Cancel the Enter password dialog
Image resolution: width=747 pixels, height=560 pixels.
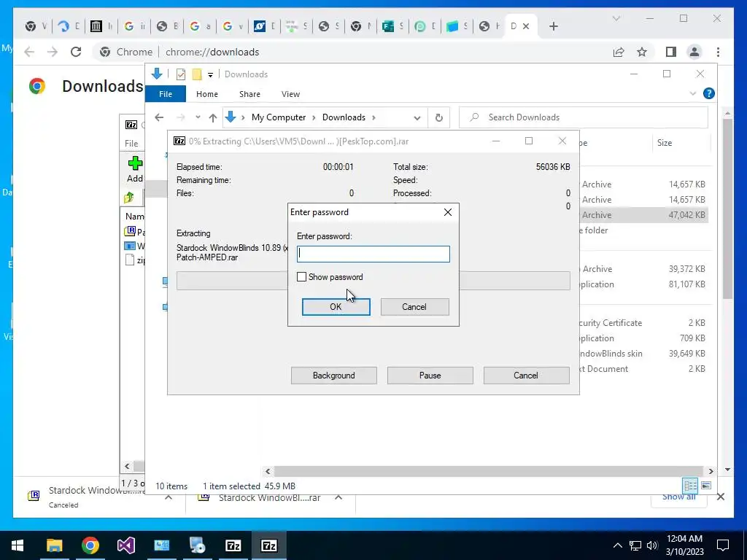[414, 307]
